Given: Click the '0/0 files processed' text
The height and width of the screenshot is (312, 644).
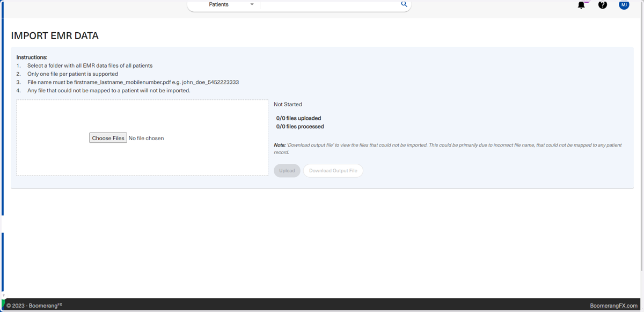Looking at the screenshot, I should pos(300,127).
